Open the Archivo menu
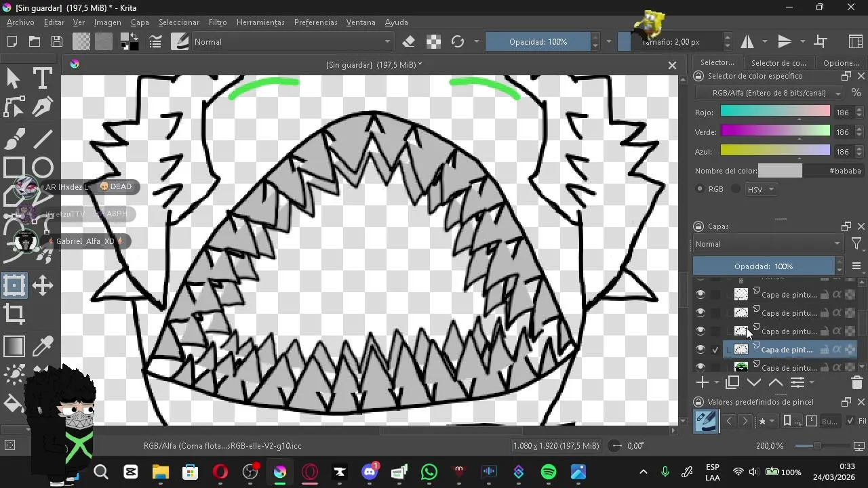The height and width of the screenshot is (488, 868). point(20,22)
